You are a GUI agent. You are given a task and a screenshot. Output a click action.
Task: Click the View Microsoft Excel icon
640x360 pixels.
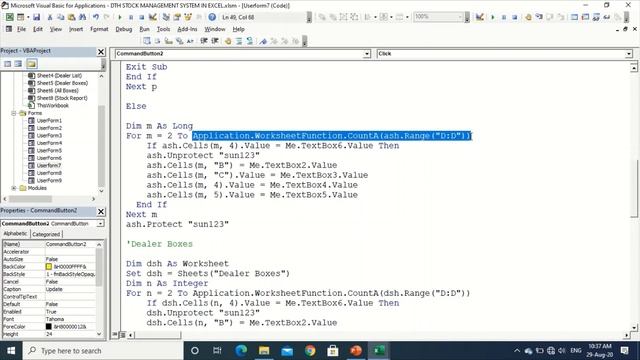click(9, 17)
